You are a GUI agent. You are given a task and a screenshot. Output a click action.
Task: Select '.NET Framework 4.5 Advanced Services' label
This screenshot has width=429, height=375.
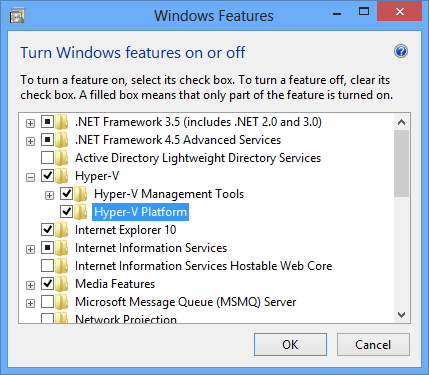pos(178,140)
